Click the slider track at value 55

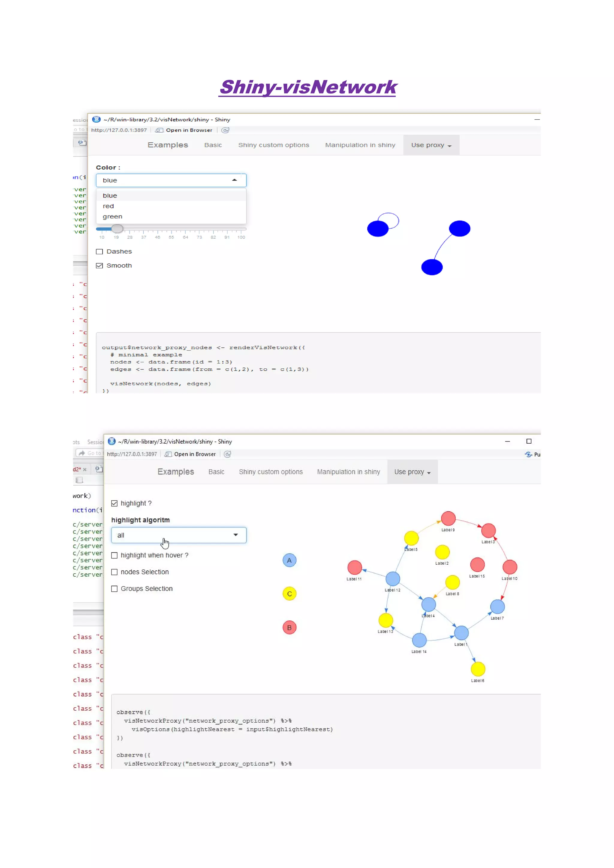point(171,229)
